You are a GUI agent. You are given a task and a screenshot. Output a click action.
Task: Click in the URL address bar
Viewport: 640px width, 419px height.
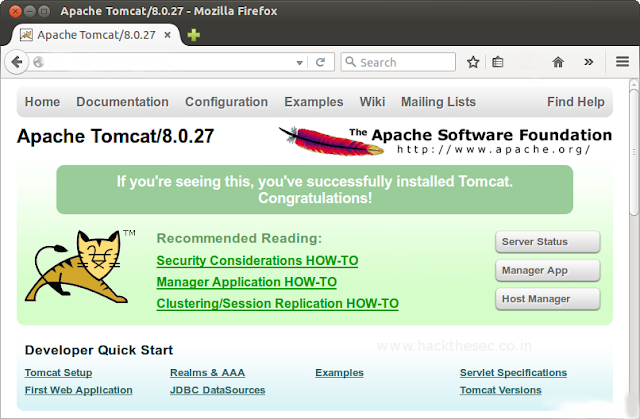tap(171, 62)
